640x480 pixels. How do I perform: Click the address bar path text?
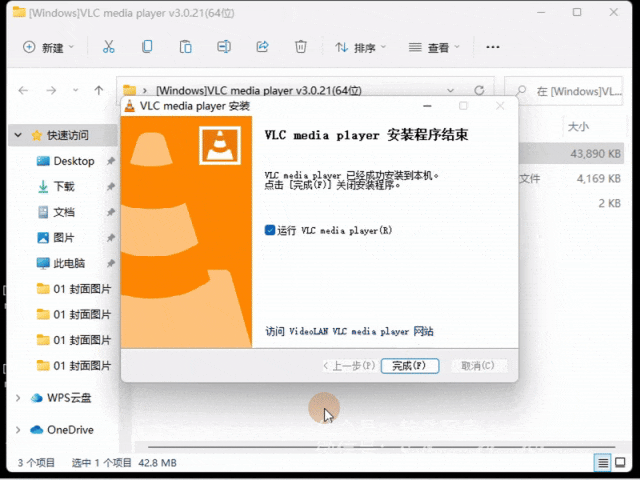259,90
